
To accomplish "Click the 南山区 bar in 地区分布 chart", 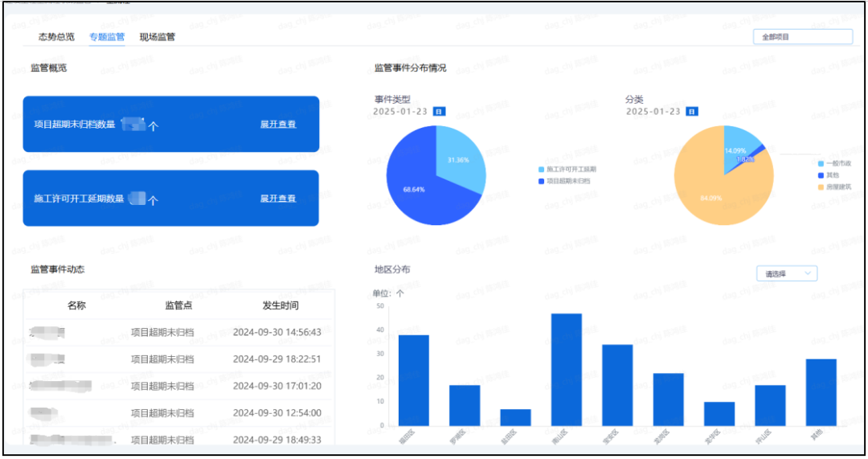I will (x=567, y=370).
